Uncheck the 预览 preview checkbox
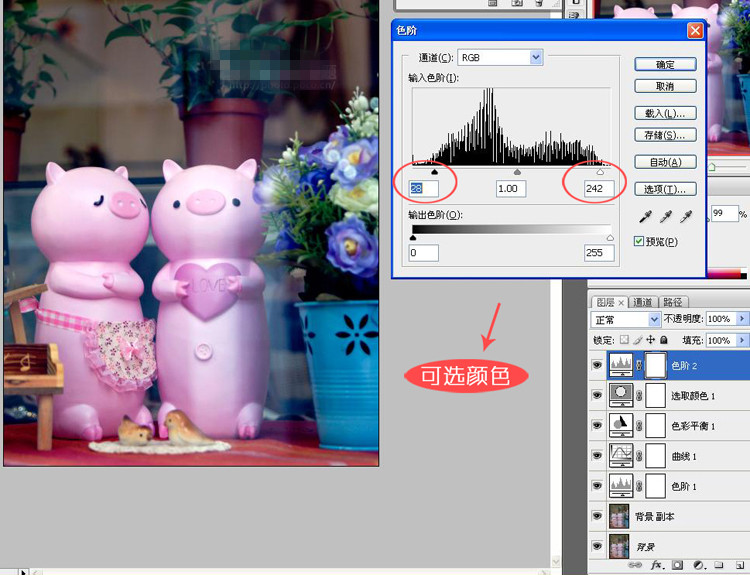750x575 pixels. (640, 241)
